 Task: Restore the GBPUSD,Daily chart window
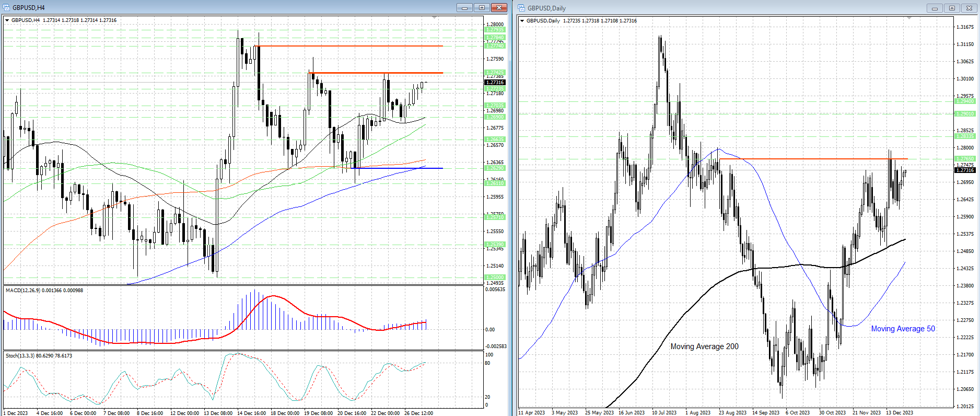pyautogui.click(x=952, y=8)
